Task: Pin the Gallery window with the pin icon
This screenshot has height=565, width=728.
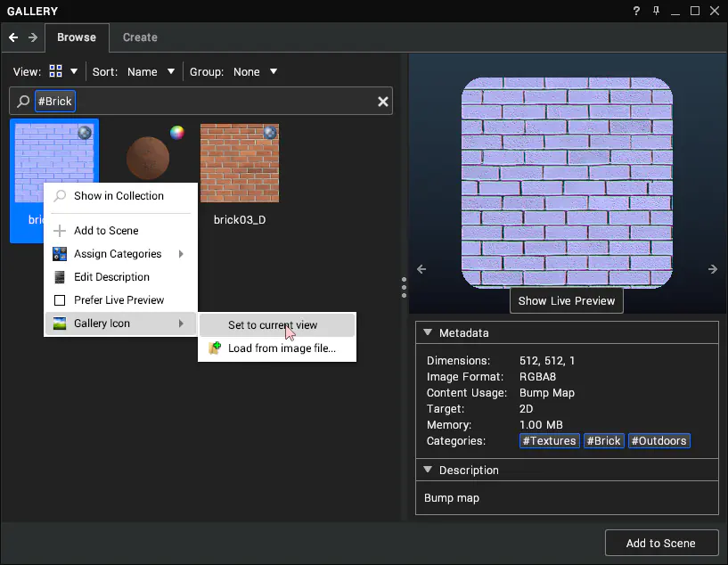Action: [656, 11]
